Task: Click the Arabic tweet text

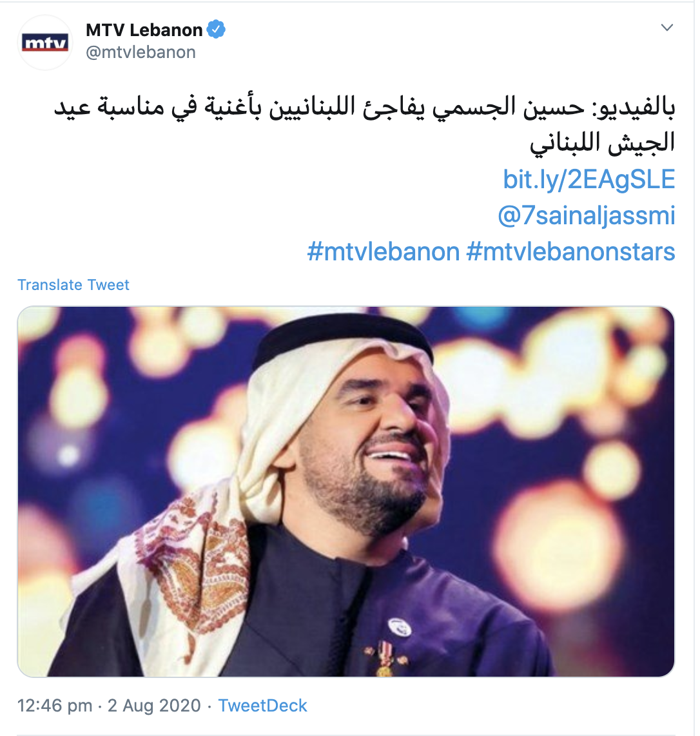Action: click(x=364, y=125)
